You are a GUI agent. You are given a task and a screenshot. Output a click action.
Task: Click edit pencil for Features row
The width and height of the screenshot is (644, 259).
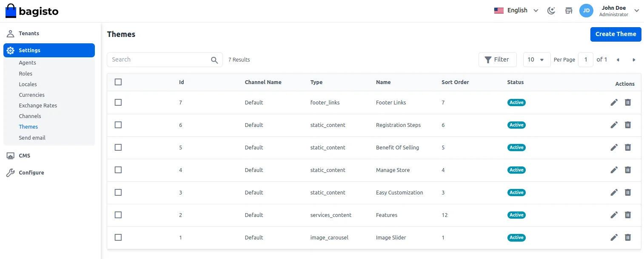(x=614, y=215)
